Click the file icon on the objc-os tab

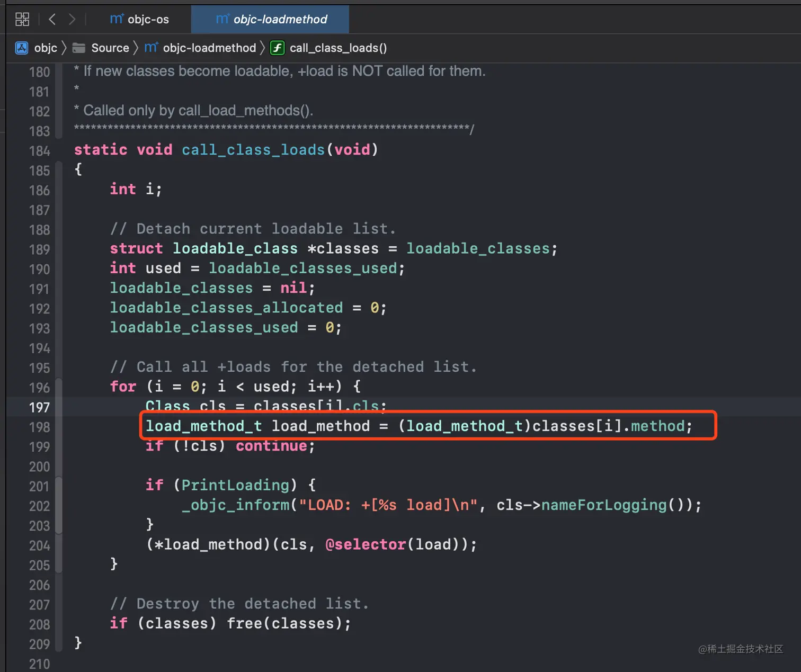tap(117, 20)
